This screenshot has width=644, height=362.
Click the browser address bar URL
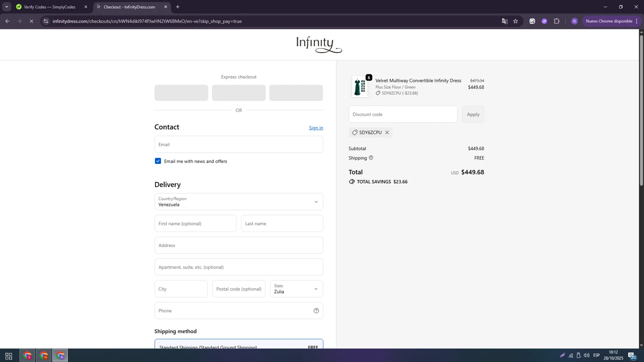pyautogui.click(x=147, y=21)
